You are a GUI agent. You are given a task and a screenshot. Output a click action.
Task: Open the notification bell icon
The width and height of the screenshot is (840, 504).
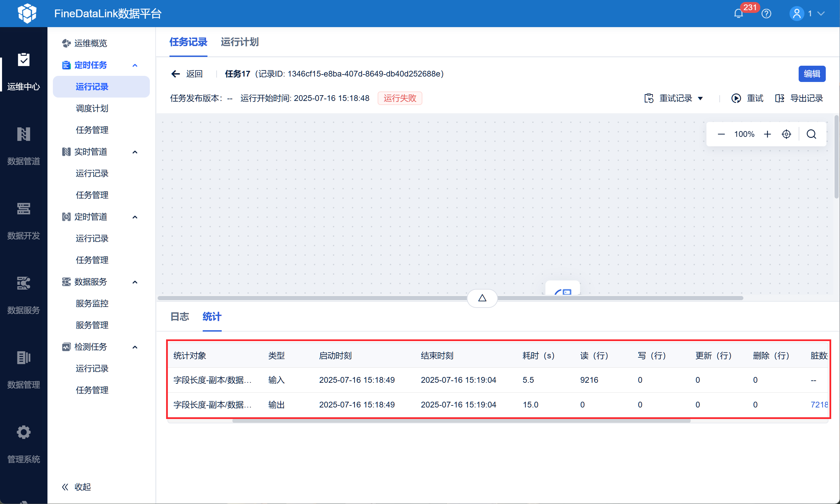click(x=738, y=14)
